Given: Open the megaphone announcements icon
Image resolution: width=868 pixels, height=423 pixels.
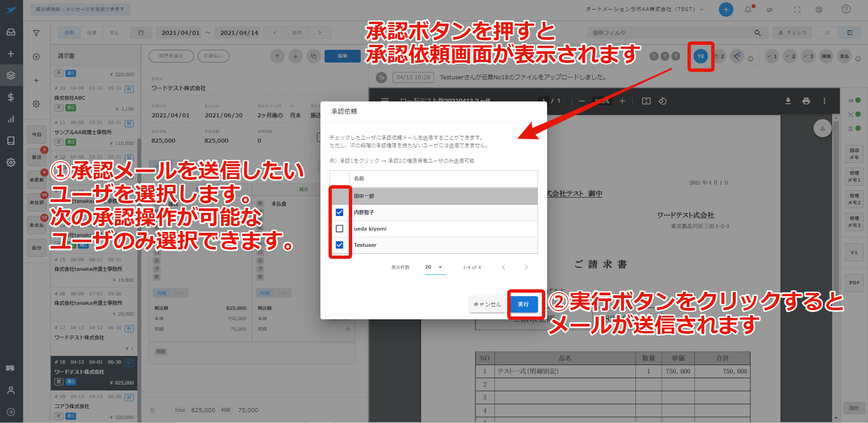Looking at the screenshot, I should click(x=770, y=9).
